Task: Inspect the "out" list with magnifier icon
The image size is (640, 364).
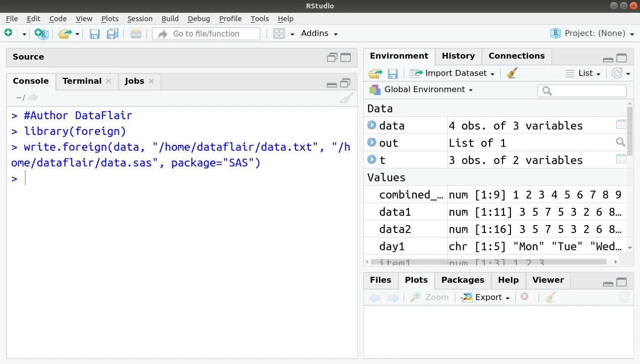Action: (x=620, y=142)
